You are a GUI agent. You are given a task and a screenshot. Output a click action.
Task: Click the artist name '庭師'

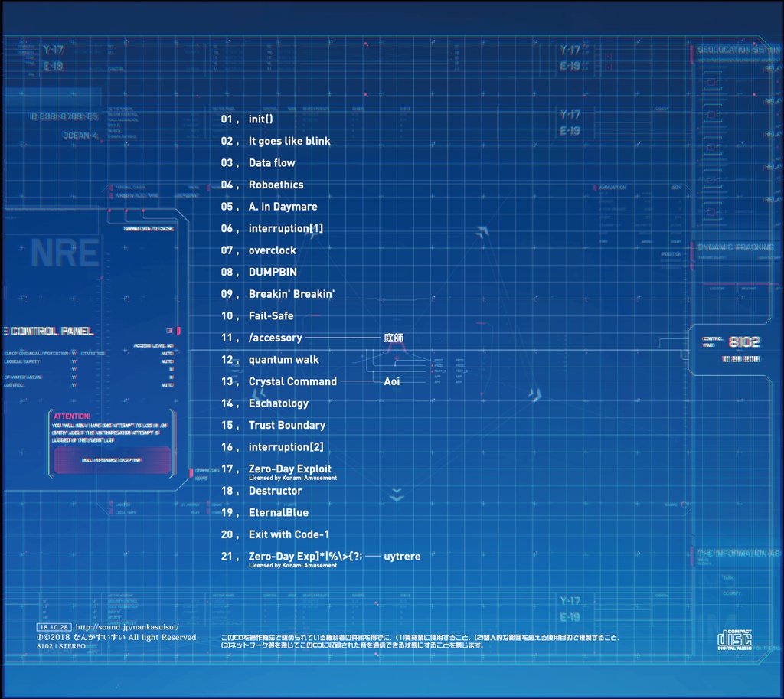pos(394,338)
